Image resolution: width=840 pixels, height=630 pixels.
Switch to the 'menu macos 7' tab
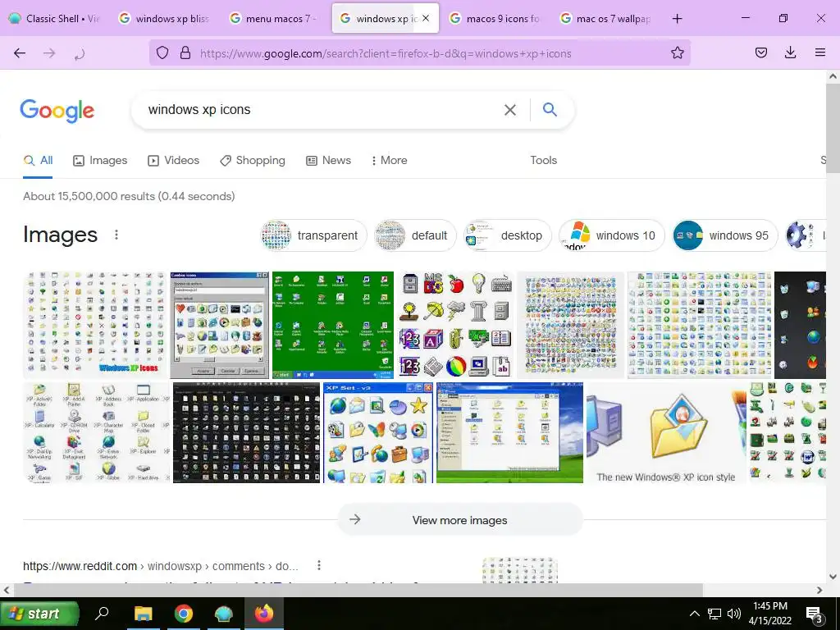click(275, 19)
